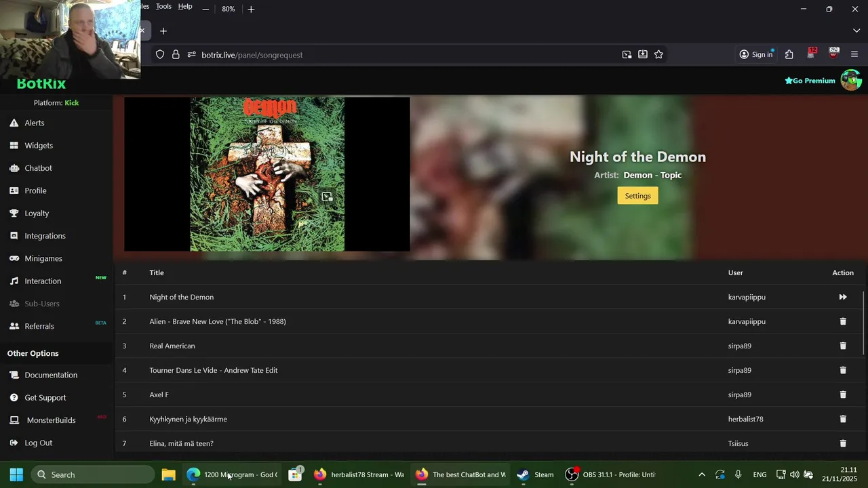
Task: Open File Explorer from taskbar
Action: 168,474
